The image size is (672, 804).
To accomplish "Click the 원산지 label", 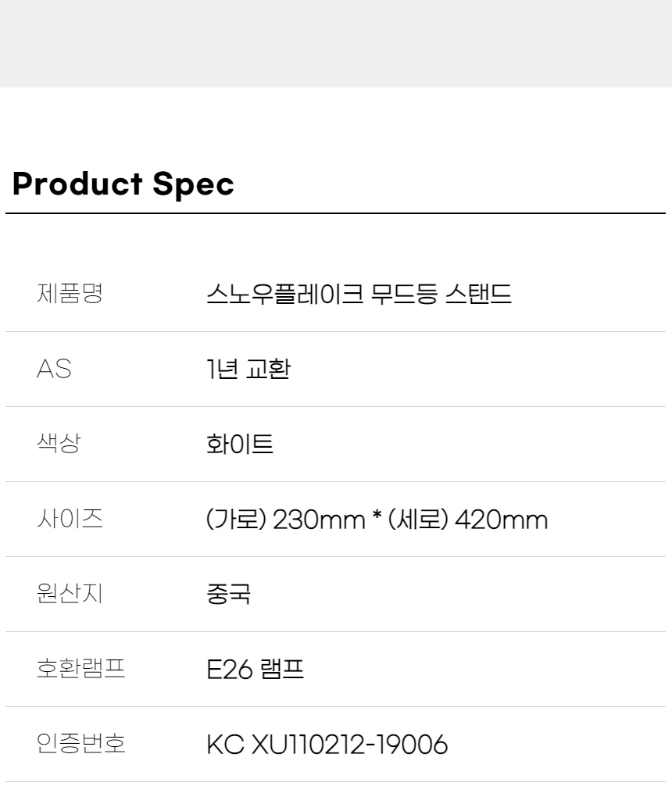I will click(70, 594).
